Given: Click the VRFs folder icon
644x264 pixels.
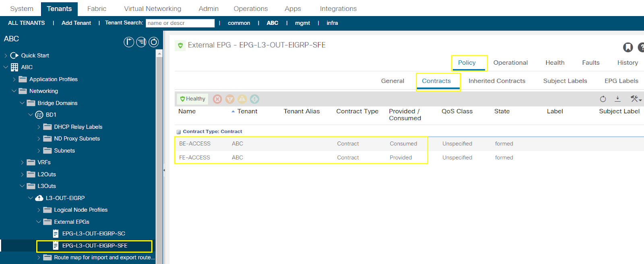Looking at the screenshot, I should (x=31, y=162).
